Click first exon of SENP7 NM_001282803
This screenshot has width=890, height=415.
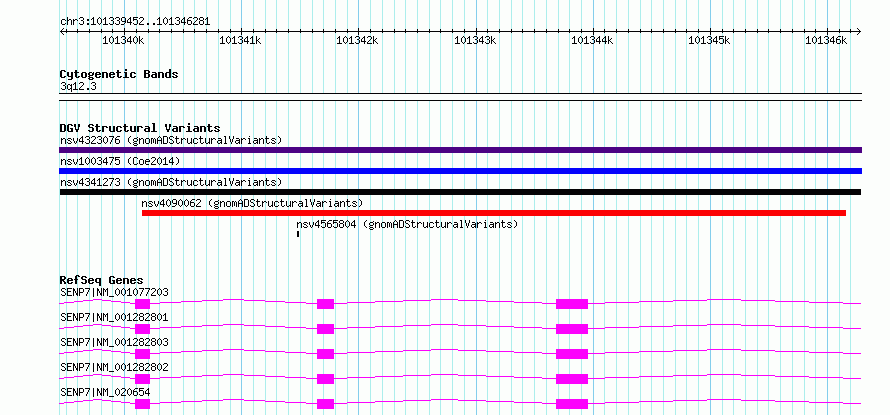coord(142,354)
